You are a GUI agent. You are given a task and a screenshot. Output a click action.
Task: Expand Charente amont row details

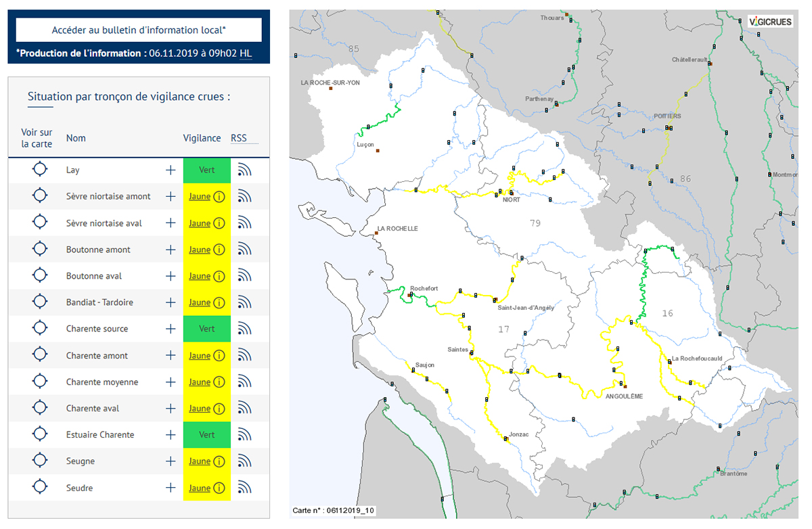tap(171, 356)
